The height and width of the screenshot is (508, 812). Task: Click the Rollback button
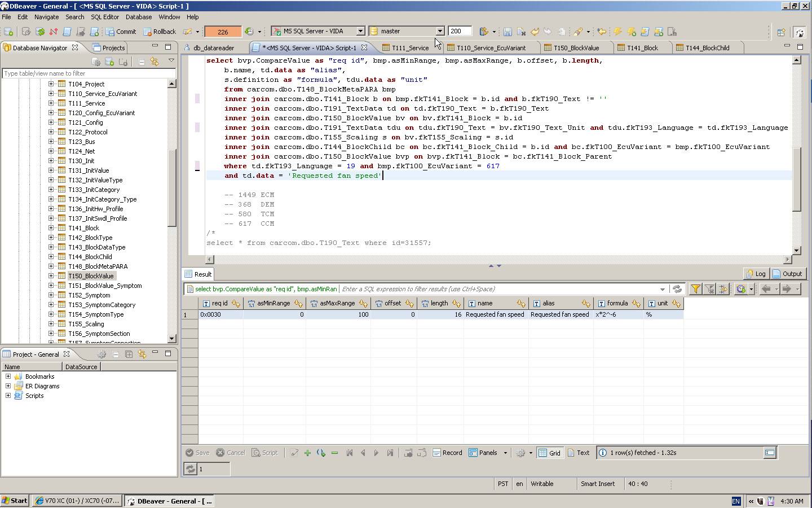tap(159, 32)
